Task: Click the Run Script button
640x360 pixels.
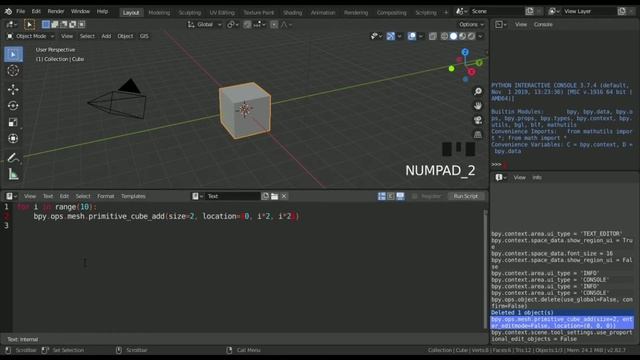Action: click(x=466, y=196)
